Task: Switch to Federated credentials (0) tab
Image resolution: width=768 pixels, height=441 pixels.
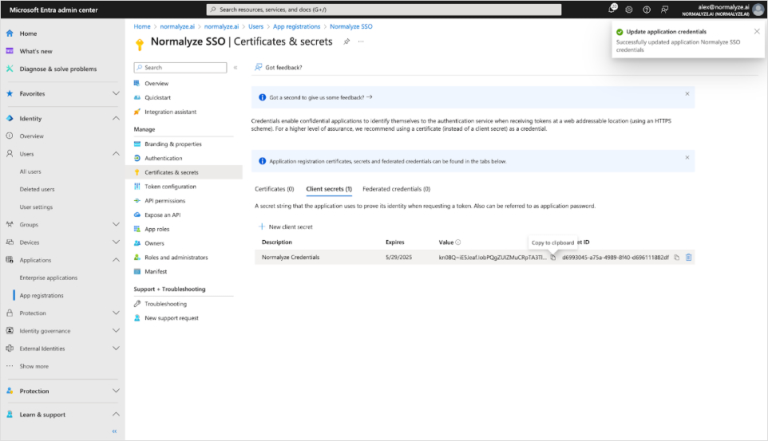Action: click(x=396, y=188)
